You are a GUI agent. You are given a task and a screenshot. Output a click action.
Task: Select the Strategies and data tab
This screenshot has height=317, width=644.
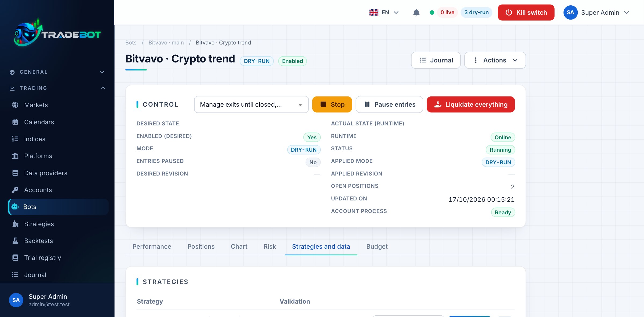pos(321,247)
